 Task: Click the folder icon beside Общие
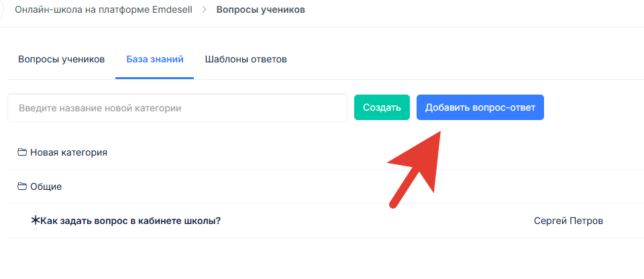22,186
